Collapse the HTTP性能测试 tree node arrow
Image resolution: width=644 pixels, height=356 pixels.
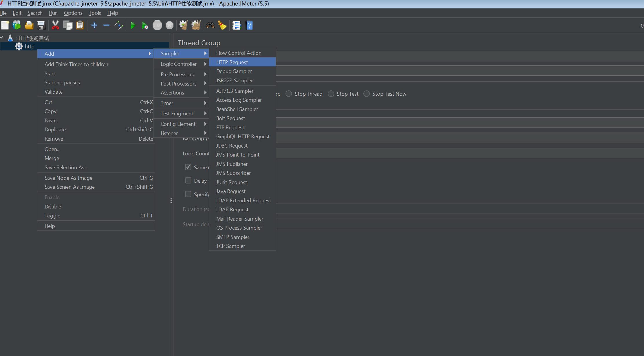(x=2, y=37)
